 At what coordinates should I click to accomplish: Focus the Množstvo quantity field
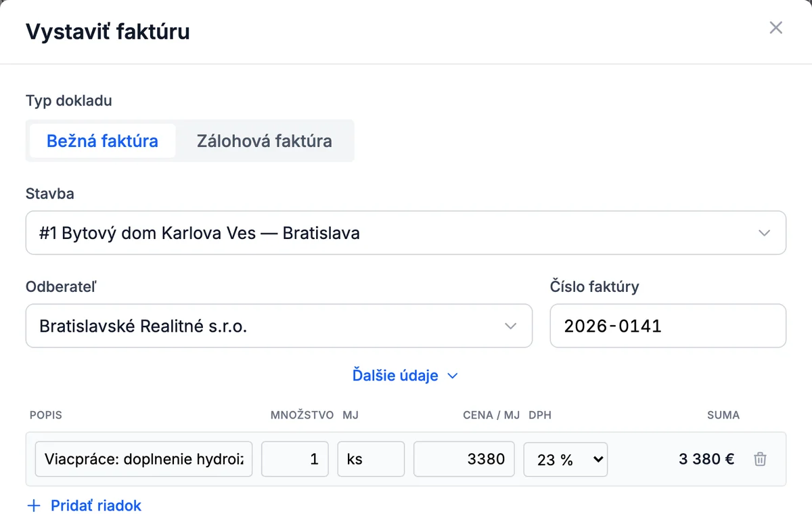click(295, 459)
